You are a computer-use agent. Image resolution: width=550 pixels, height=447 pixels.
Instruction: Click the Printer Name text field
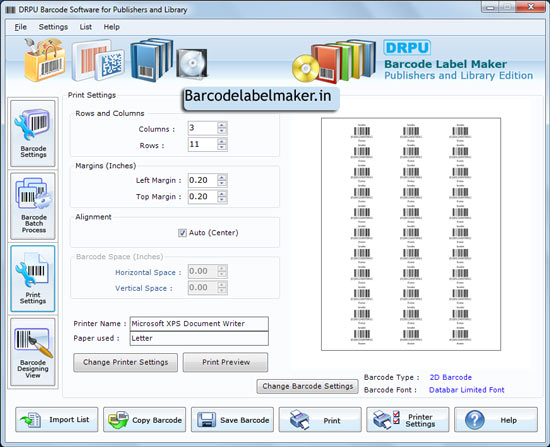(x=199, y=323)
